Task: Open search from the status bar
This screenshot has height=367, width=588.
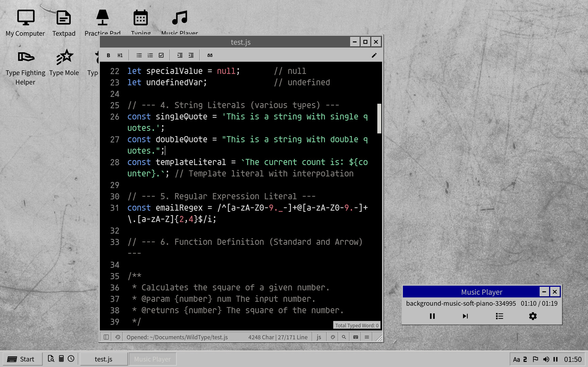Action: [344, 337]
